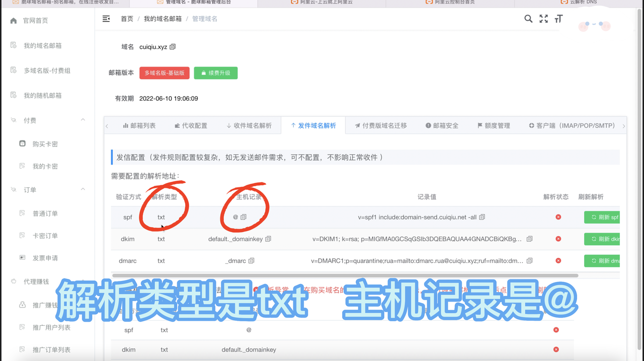The height and width of the screenshot is (361, 644).
Task: Open the 额度管理 tab
Action: (x=494, y=125)
